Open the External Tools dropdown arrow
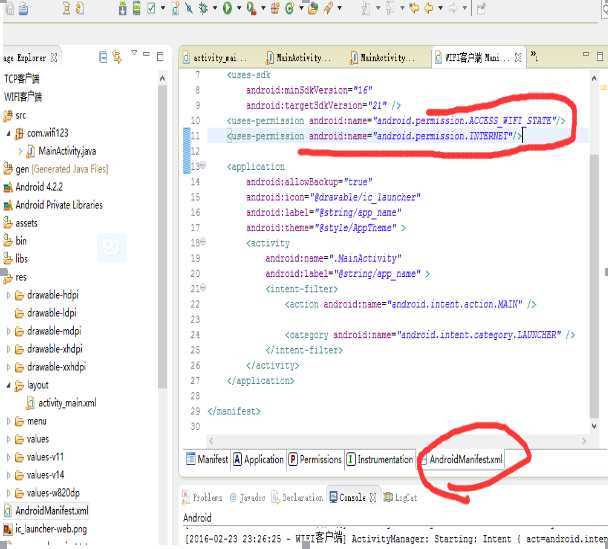The width and height of the screenshot is (608, 549). pos(263,8)
